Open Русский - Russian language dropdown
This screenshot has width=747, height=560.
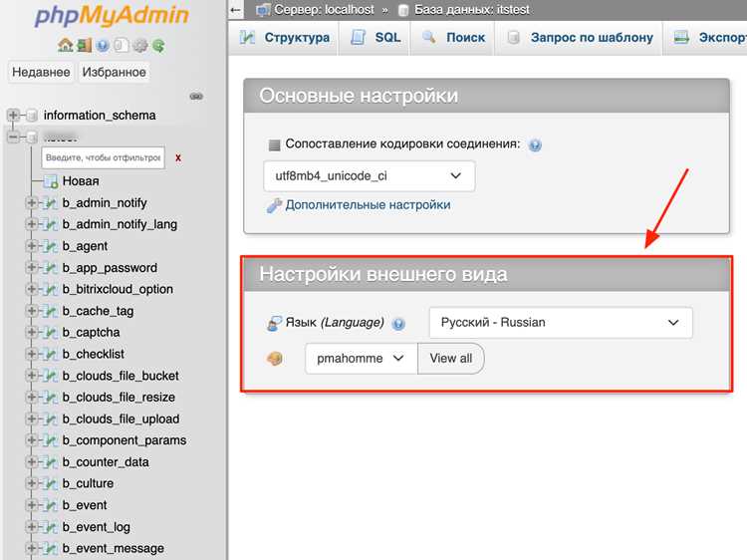coord(561,323)
